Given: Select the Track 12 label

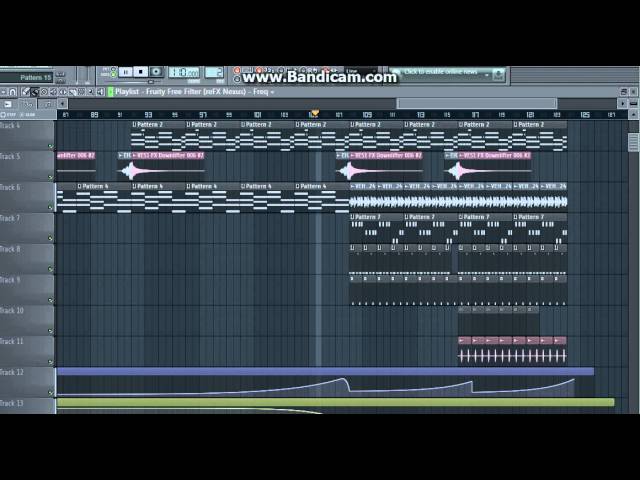Looking at the screenshot, I should pos(12,372).
